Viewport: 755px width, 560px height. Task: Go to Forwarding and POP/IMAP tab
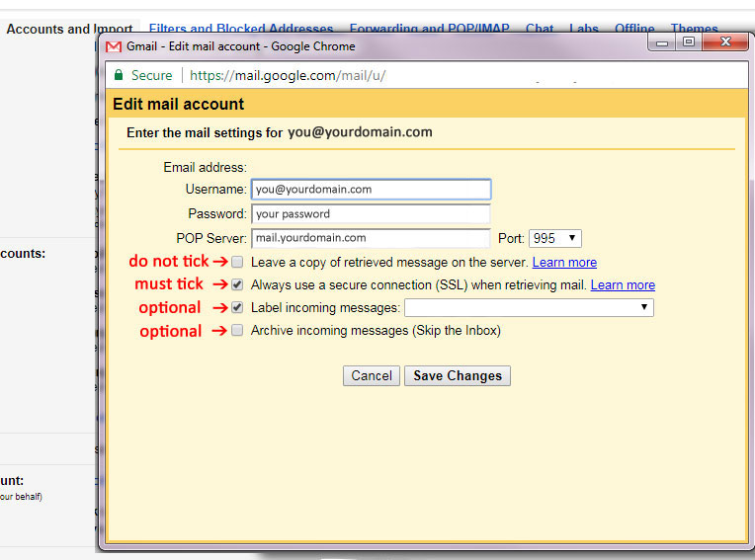tap(429, 29)
